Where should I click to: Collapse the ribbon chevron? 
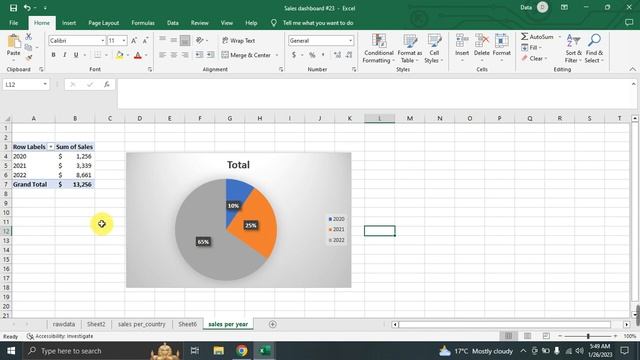pyautogui.click(x=632, y=69)
